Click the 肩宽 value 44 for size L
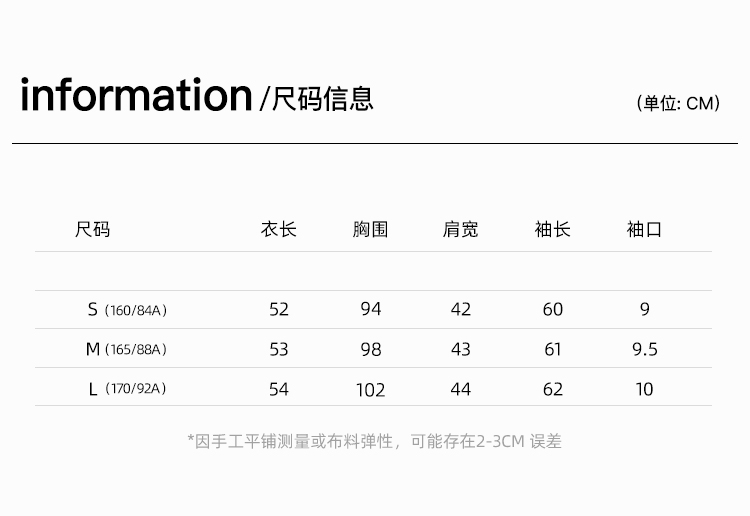Image resolution: width=750 pixels, height=516 pixels. (461, 389)
